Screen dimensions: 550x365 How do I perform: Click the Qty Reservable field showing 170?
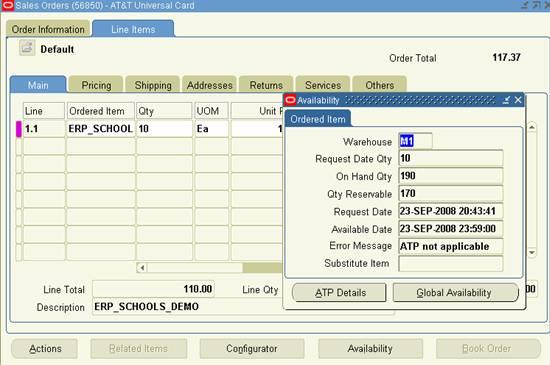pos(451,193)
